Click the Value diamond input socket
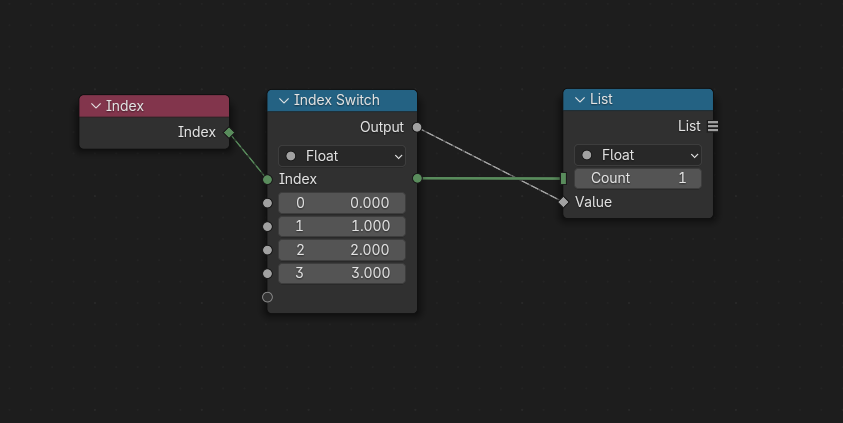Screen dimensions: 843x423 click(563, 202)
